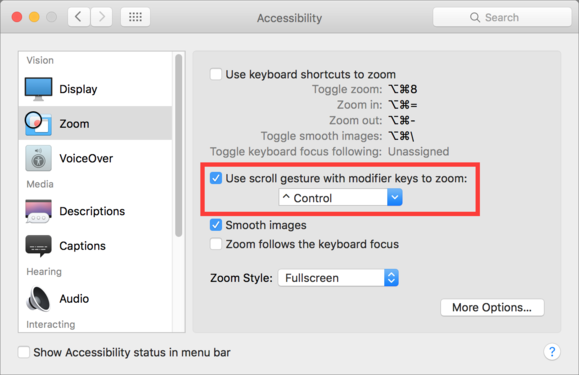This screenshot has width=579, height=375.
Task: Choose the Captions speech bubble icon
Action: point(38,246)
